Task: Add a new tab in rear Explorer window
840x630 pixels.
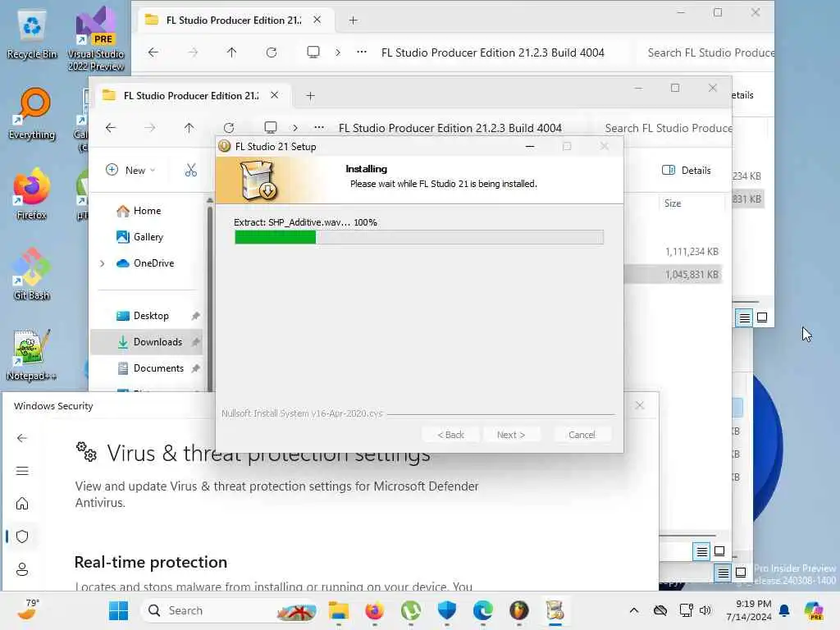Action: point(353,20)
